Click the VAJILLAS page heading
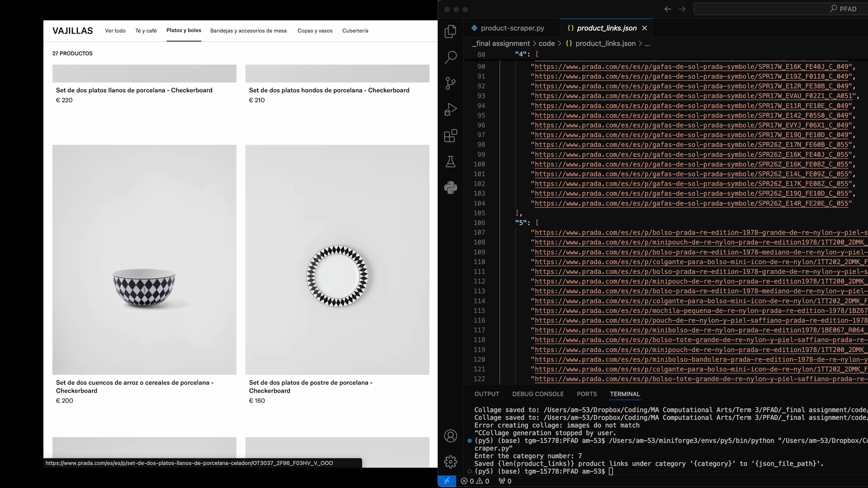Image resolution: width=868 pixels, height=488 pixels. 73,31
